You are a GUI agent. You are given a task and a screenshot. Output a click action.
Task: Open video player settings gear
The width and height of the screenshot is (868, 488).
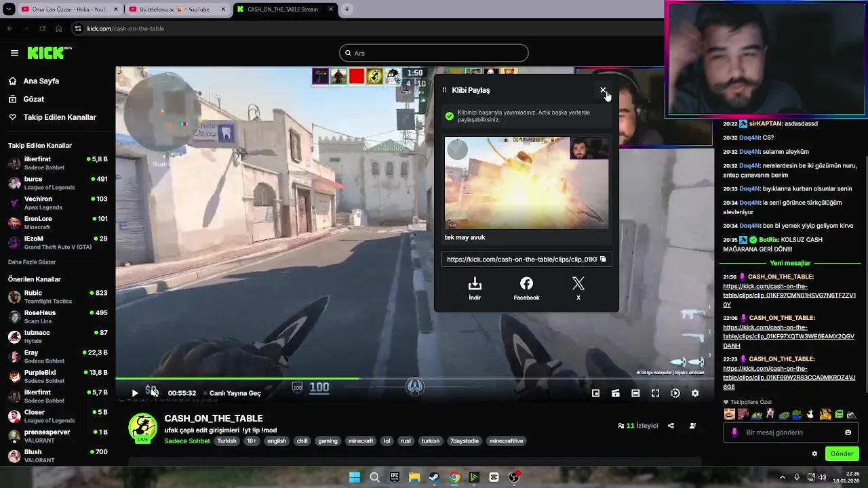[x=695, y=393]
